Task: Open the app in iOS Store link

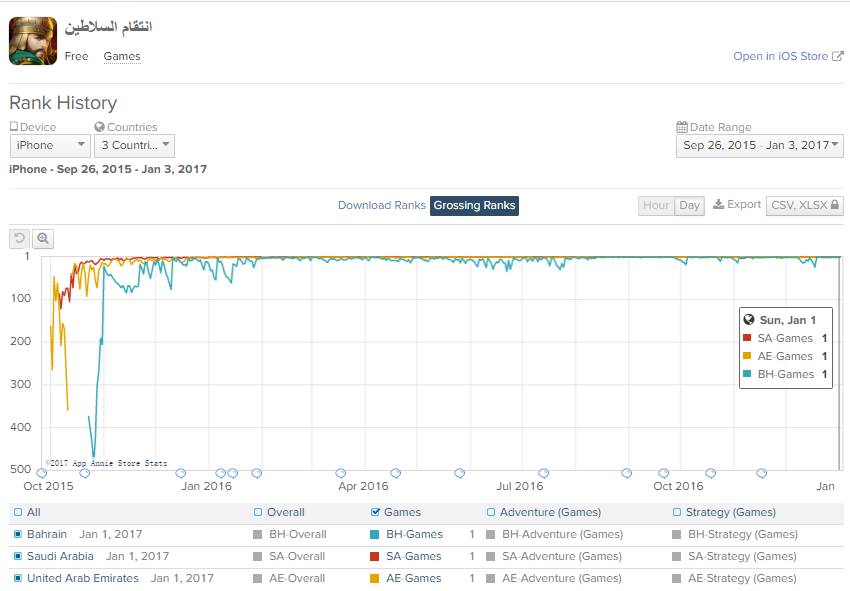Action: 787,57
